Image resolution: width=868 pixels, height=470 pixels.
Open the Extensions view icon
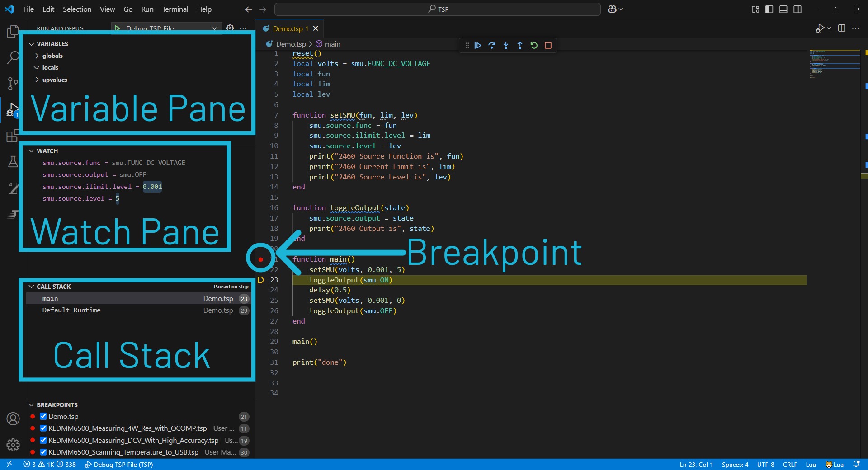click(x=12, y=136)
